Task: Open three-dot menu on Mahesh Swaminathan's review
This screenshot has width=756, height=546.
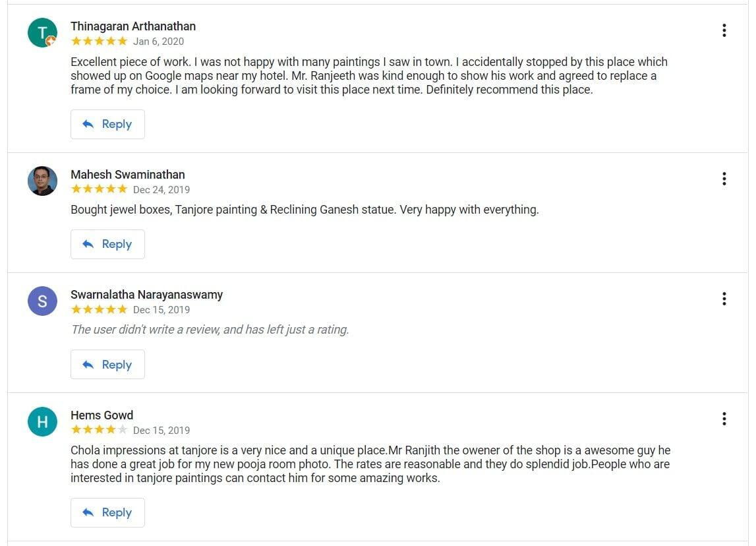Action: coord(724,179)
